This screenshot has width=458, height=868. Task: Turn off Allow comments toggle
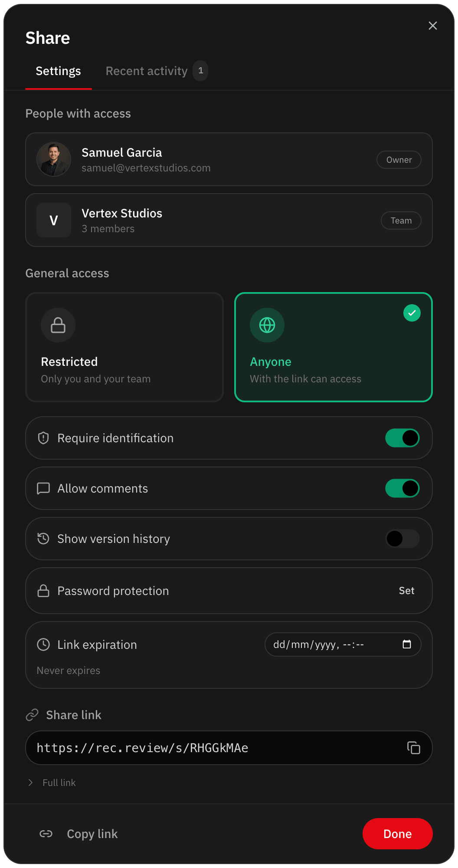pyautogui.click(x=402, y=488)
